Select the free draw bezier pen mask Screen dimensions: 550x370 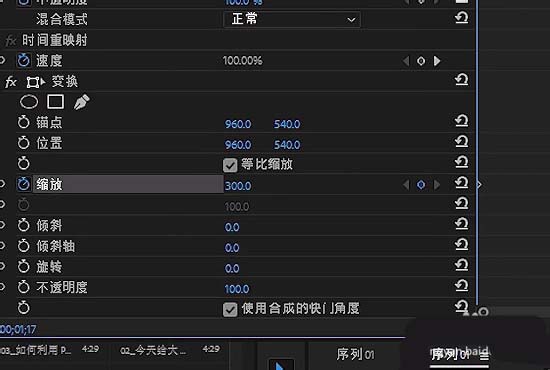(81, 102)
